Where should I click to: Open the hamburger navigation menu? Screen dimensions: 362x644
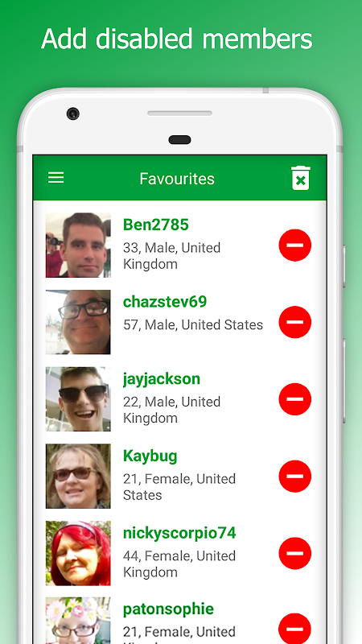pyautogui.click(x=56, y=177)
